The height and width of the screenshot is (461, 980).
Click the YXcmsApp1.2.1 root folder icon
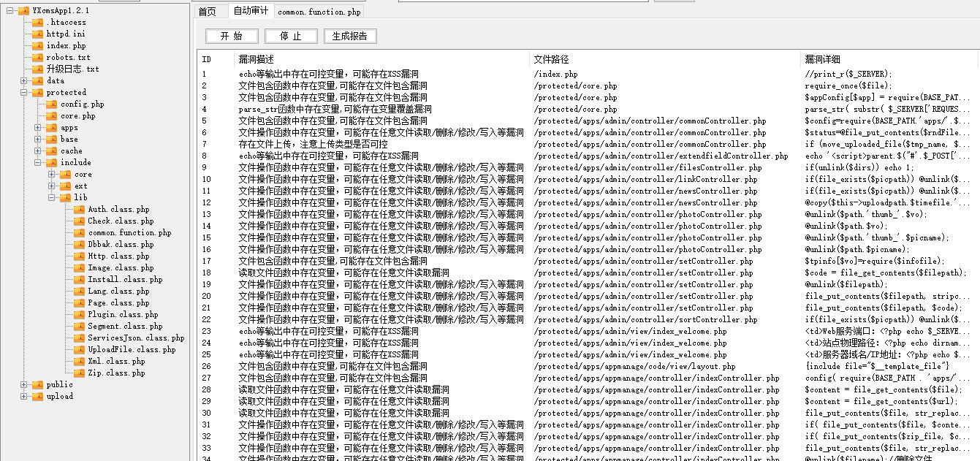pyautogui.click(x=24, y=11)
